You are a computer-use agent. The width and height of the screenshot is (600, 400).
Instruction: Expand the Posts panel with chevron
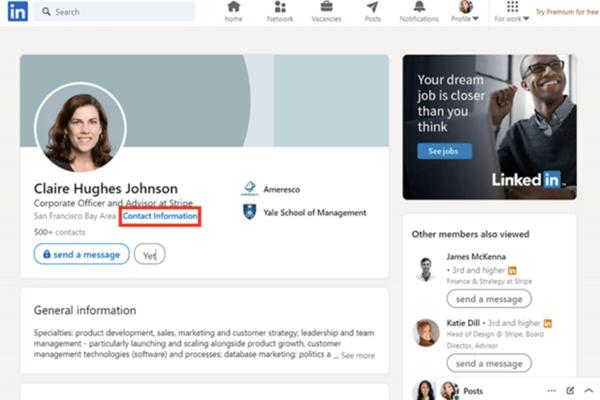pyautogui.click(x=588, y=391)
